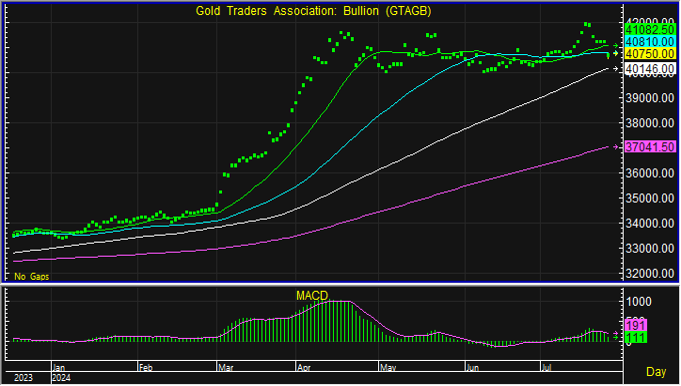The height and width of the screenshot is (386, 681).
Task: Click the magenta 191 MACD signal value
Action: [x=636, y=325]
